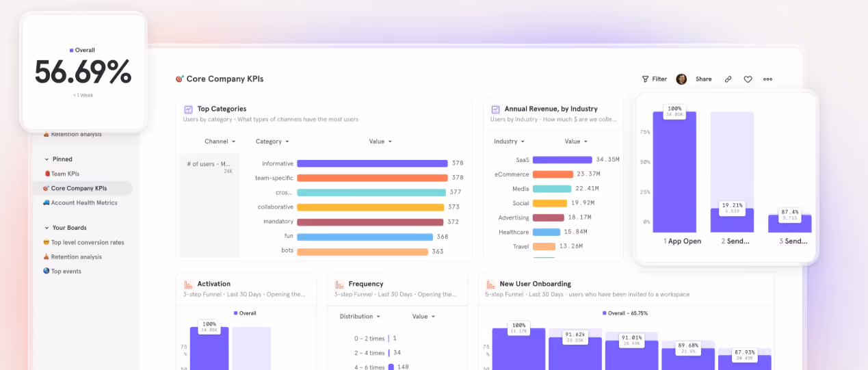Open the Frequency Value dropdown
The width and height of the screenshot is (868, 370).
(424, 317)
